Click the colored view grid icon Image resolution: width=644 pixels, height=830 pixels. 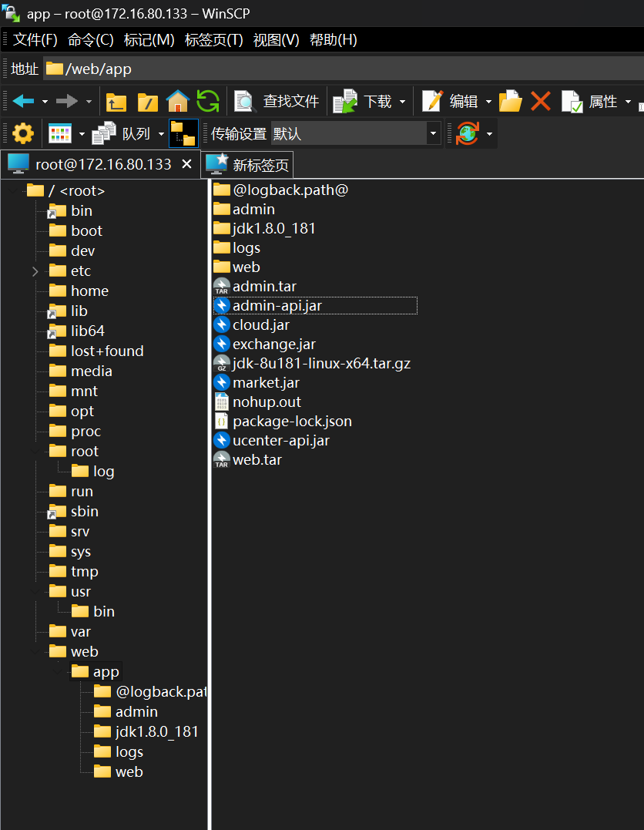(60, 133)
